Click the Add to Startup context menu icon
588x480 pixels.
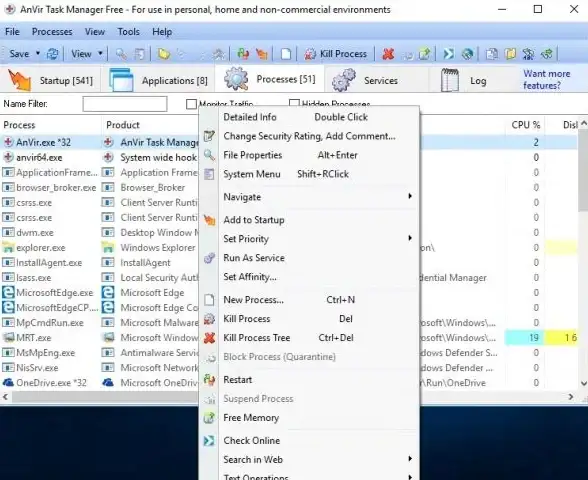tap(209, 220)
